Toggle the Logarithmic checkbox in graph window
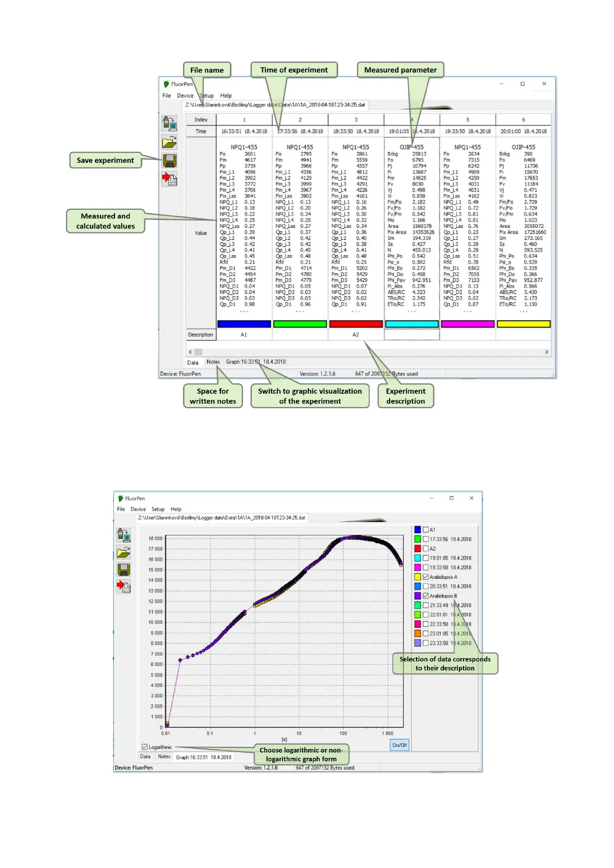Image resolution: width=614 pixels, height=868 pixels. coord(145,747)
